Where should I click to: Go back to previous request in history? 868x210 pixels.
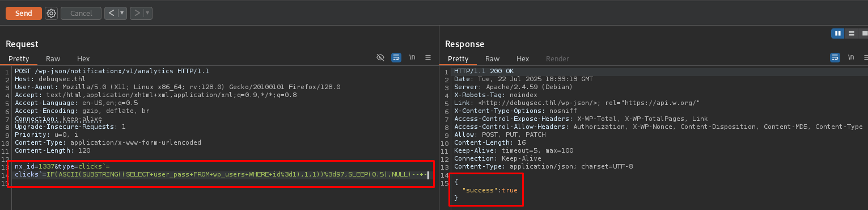click(112, 13)
